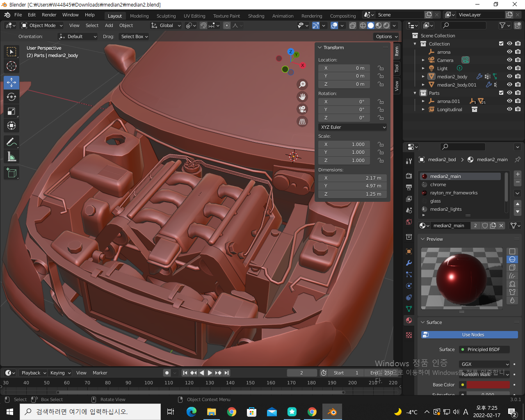This screenshot has height=420, width=525.
Task: Open the Blender app on the taskbar
Action: (332, 412)
